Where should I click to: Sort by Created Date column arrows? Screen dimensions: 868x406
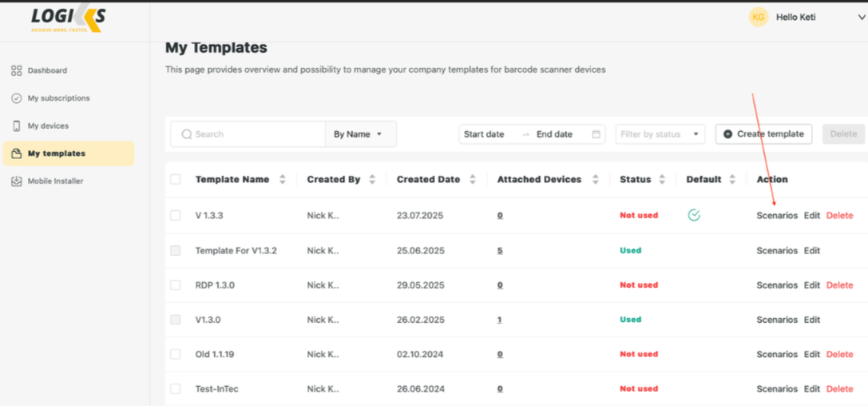click(x=473, y=180)
